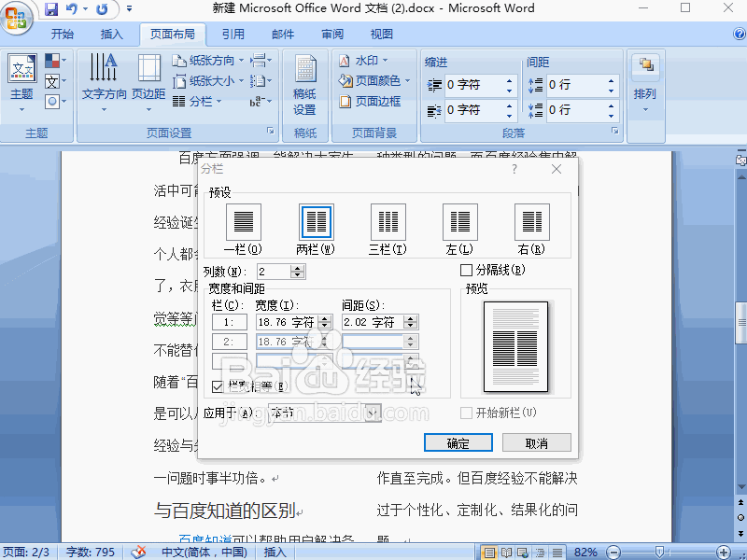Switch to 插入 tab
This screenshot has height=560, width=747.
(112, 35)
